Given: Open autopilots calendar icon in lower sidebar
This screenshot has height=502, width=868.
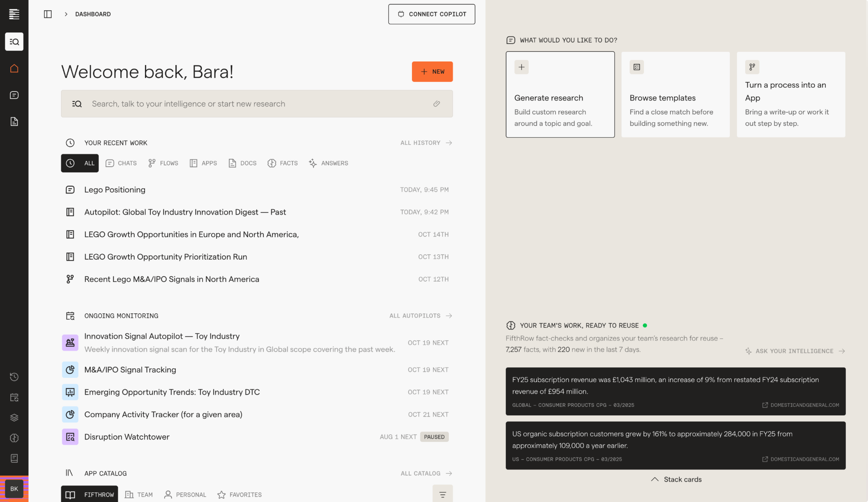Looking at the screenshot, I should coord(14,397).
